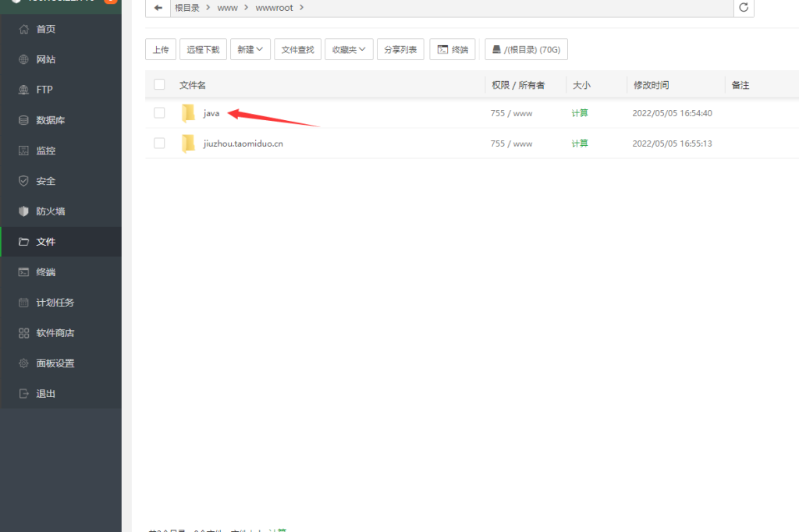799x532 pixels.
Task: Check the checkbox for jiuzhou.taomiduo.cn
Action: point(159,144)
